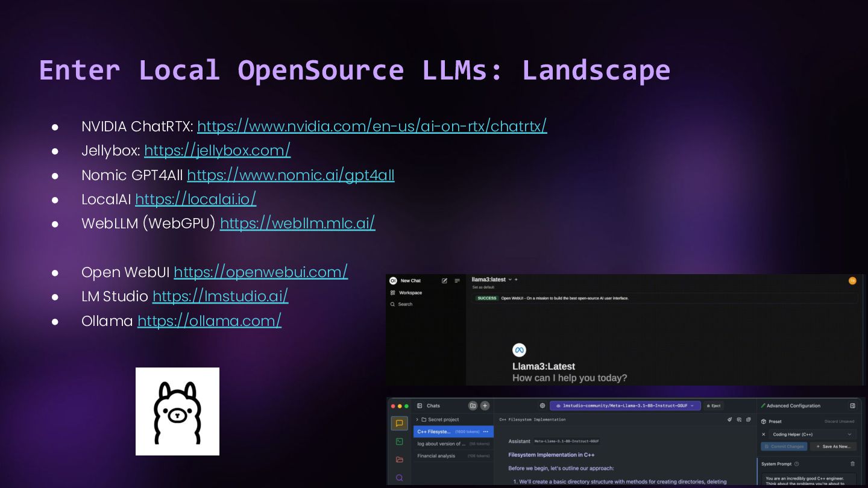The height and width of the screenshot is (488, 868).
Task: Click the SUCCESS badge in the banner
Action: [x=487, y=298]
